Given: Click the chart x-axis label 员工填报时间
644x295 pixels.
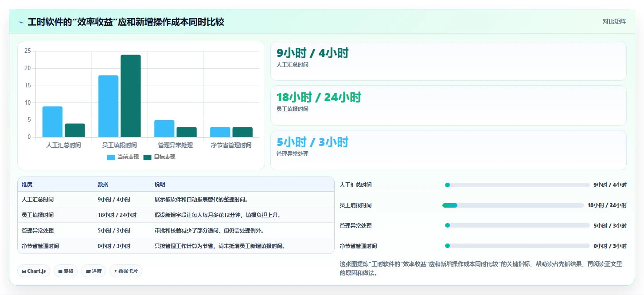Looking at the screenshot, I should pos(120,145).
